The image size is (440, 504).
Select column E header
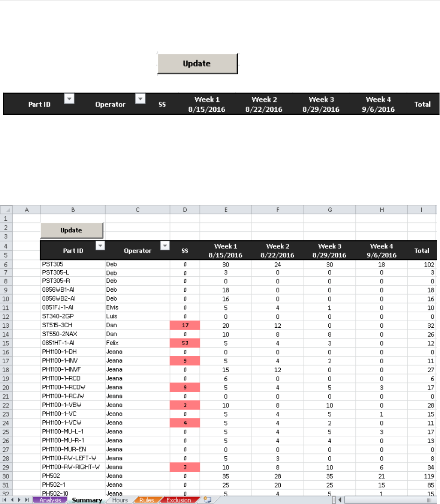(x=226, y=210)
